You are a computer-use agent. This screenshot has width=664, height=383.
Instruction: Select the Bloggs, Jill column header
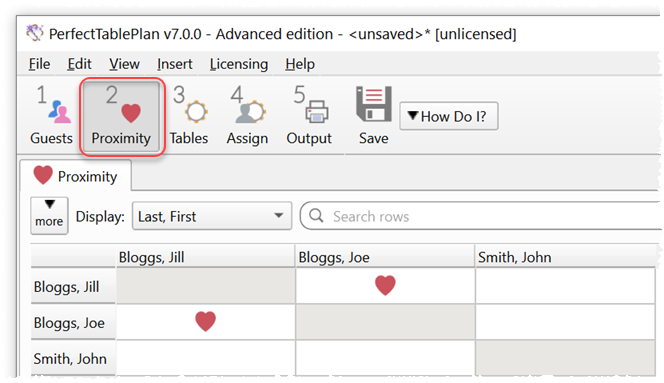(x=205, y=257)
